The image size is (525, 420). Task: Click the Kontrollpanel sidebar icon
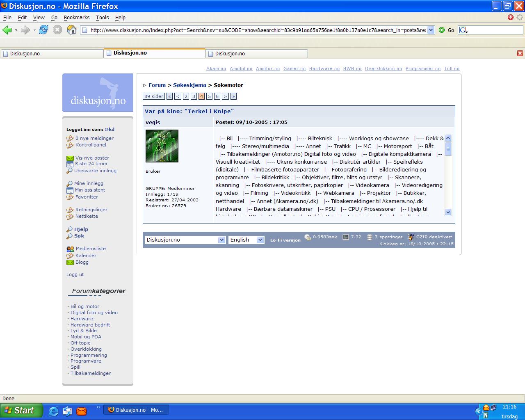click(70, 145)
